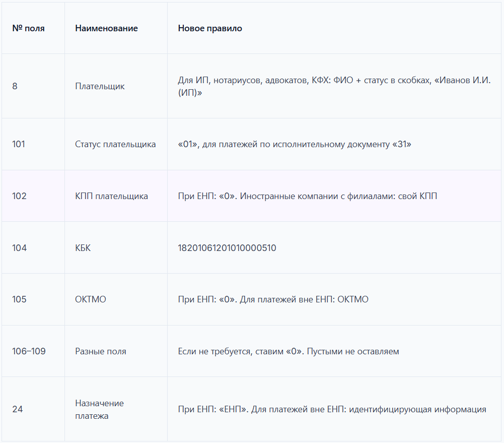Select field number 102 cell

[19, 196]
